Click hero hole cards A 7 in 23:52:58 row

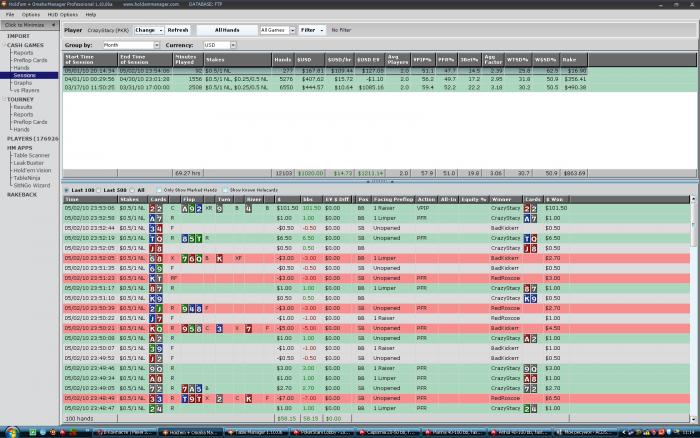[x=155, y=218]
